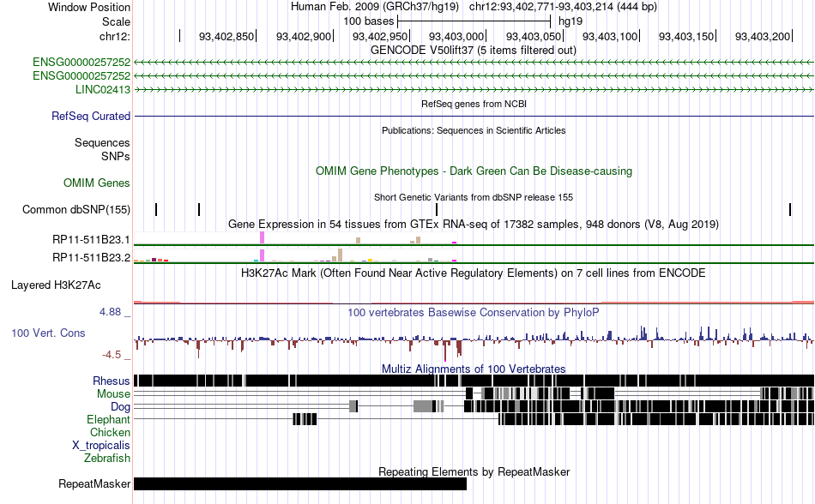Image resolution: width=815 pixels, height=504 pixels.
Task: Click the chr12: ruler label
Action: pyautogui.click(x=115, y=36)
